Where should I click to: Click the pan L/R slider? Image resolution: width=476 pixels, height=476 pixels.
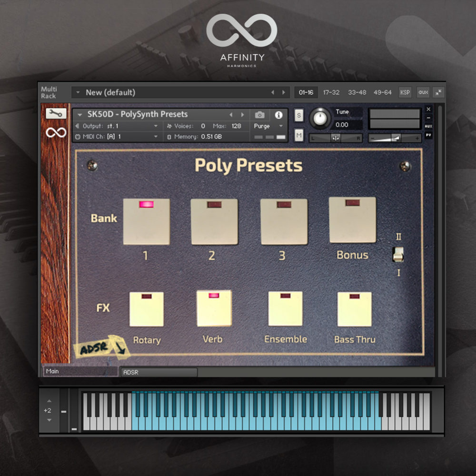(336, 139)
